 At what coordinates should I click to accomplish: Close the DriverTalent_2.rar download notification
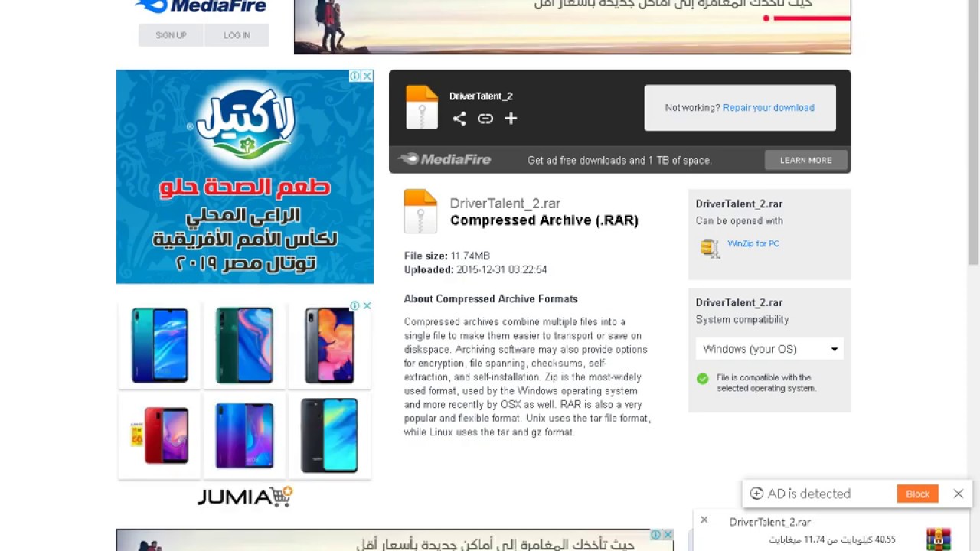point(704,520)
